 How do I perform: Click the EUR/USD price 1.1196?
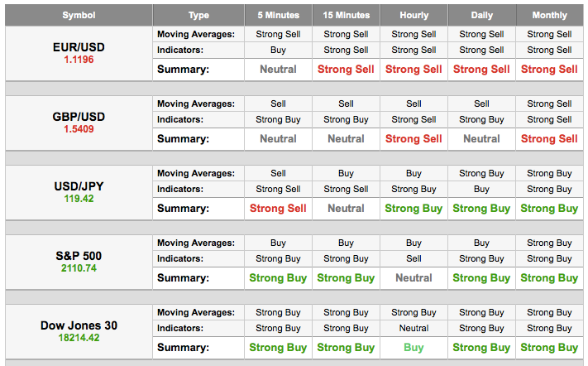coord(79,60)
